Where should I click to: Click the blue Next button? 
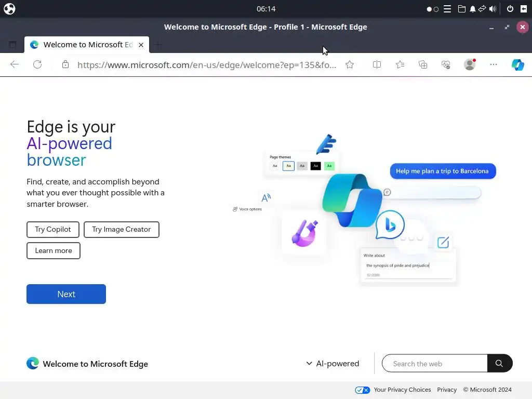(66, 294)
